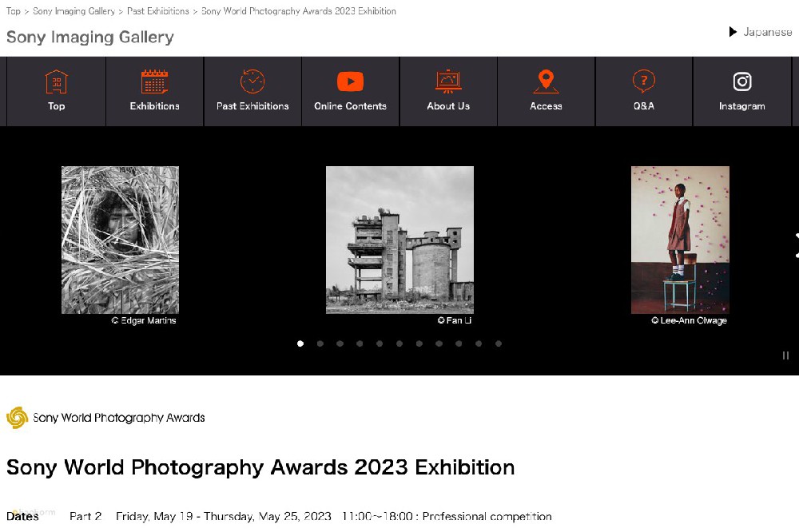Viewport: 799px width, 532px height.
Task: Open Past Exhibitions clock icon
Action: click(x=252, y=82)
